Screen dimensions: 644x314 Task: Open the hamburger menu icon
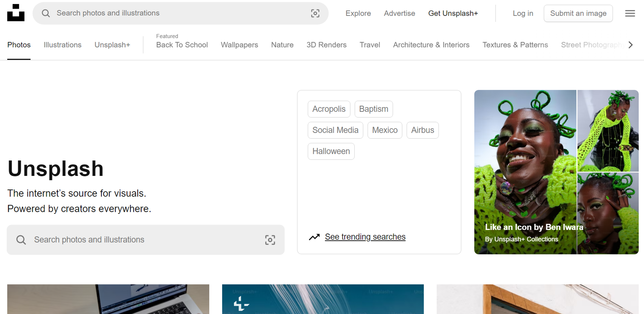point(630,13)
